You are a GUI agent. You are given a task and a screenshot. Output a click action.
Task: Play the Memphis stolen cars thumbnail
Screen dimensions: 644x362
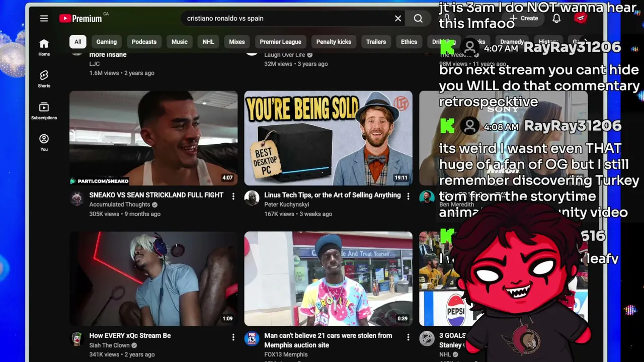[329, 279]
